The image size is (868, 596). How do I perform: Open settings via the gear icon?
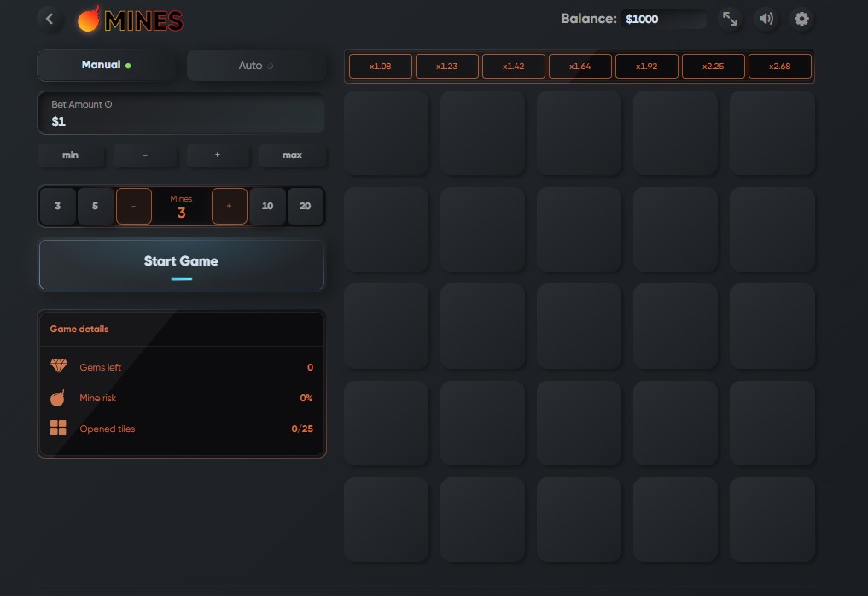coord(801,19)
